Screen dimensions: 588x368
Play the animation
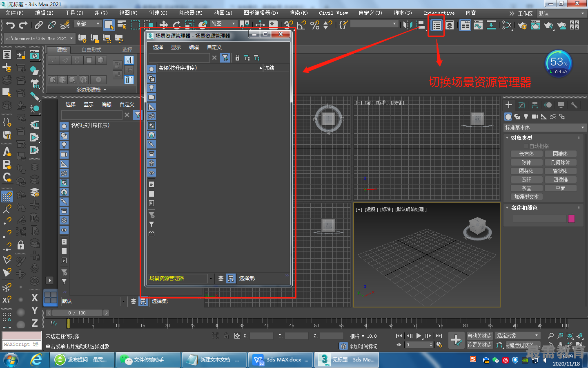coord(419,336)
